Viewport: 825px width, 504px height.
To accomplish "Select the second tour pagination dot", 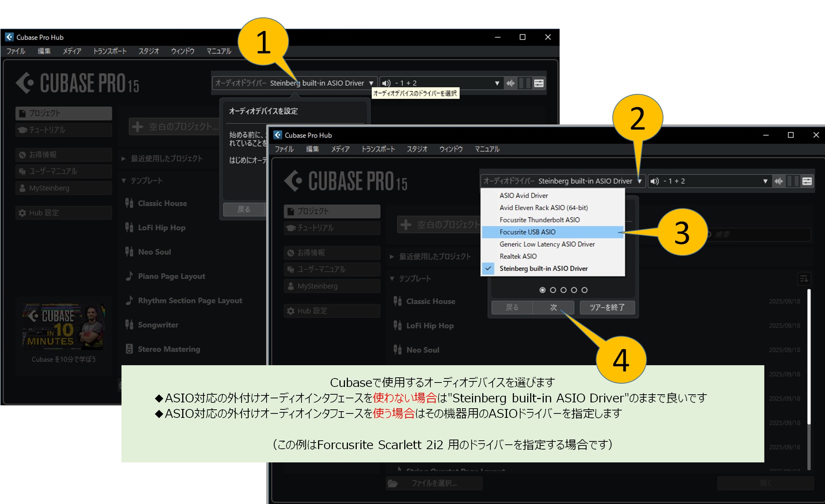I will pos(553,290).
